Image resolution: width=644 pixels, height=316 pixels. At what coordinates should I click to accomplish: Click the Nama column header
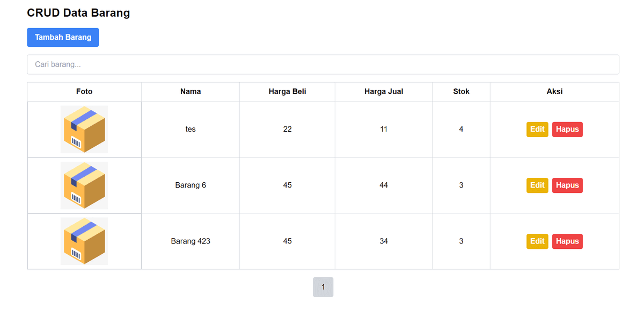(x=191, y=91)
